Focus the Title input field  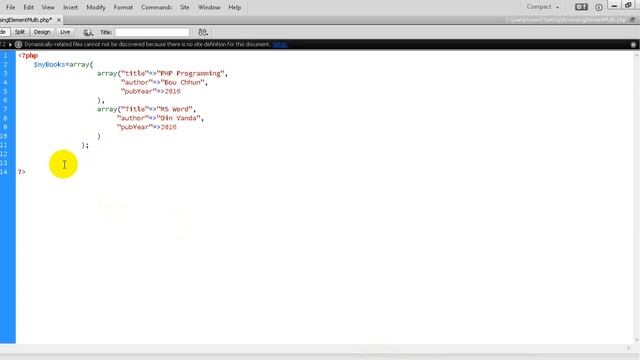point(152,32)
